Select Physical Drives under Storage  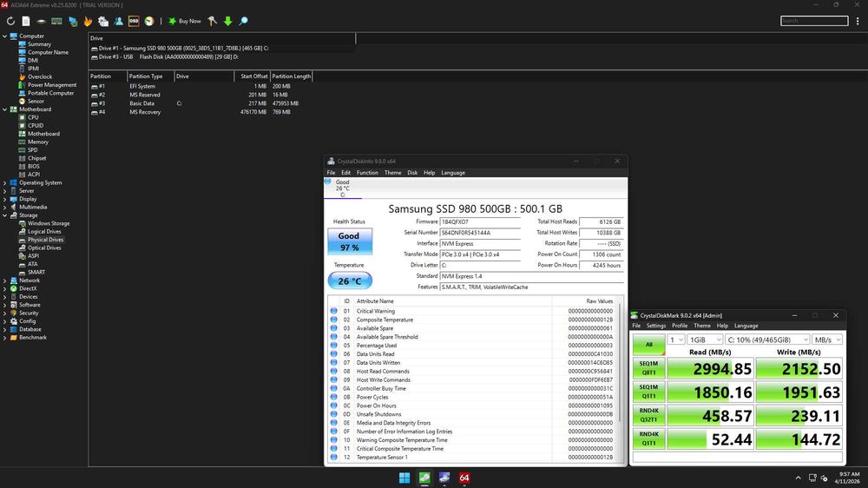tap(45, 240)
